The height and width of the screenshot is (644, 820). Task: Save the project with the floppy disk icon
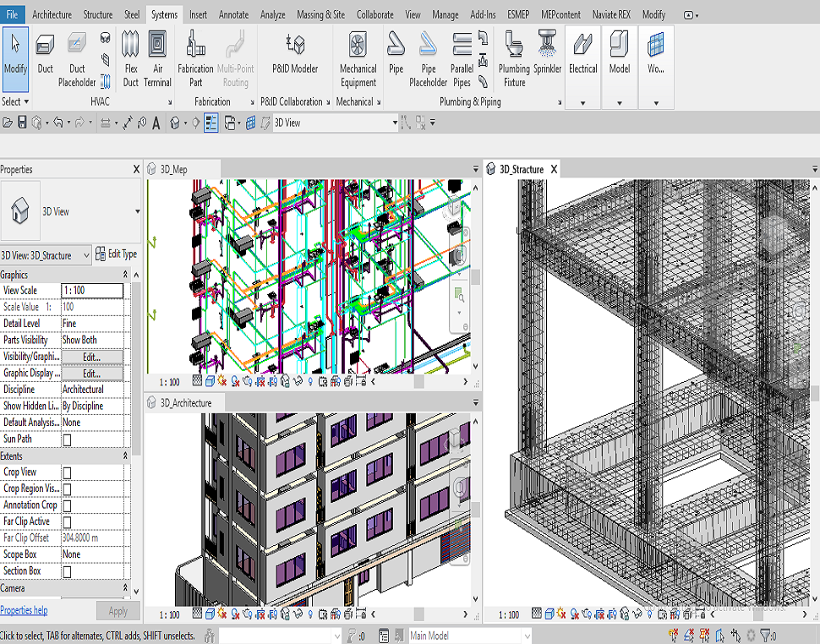pos(22,123)
